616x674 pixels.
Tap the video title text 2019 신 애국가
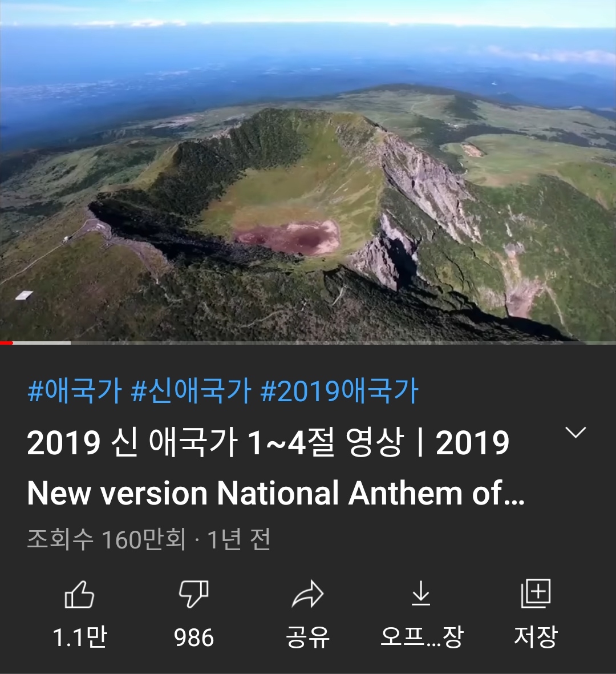(x=132, y=442)
